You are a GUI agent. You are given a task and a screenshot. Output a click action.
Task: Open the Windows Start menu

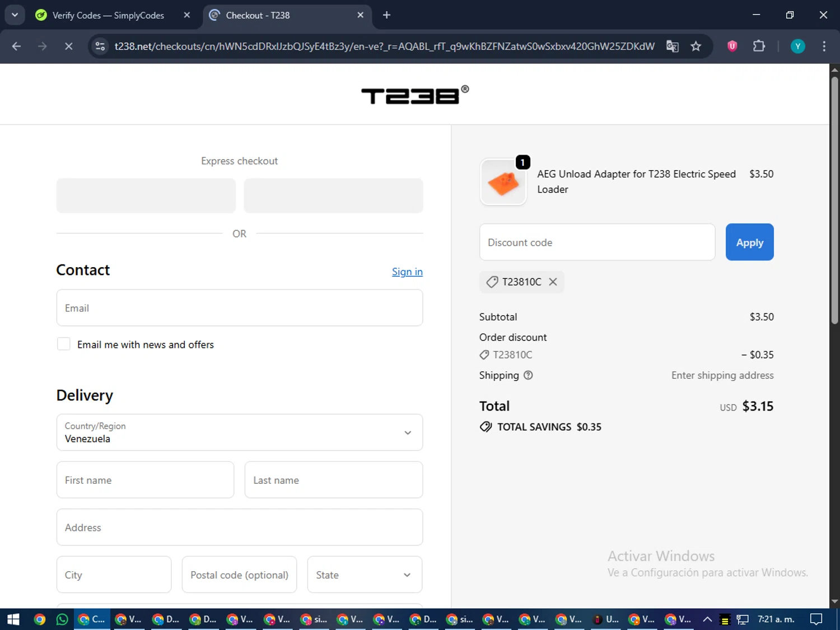coord(13,619)
